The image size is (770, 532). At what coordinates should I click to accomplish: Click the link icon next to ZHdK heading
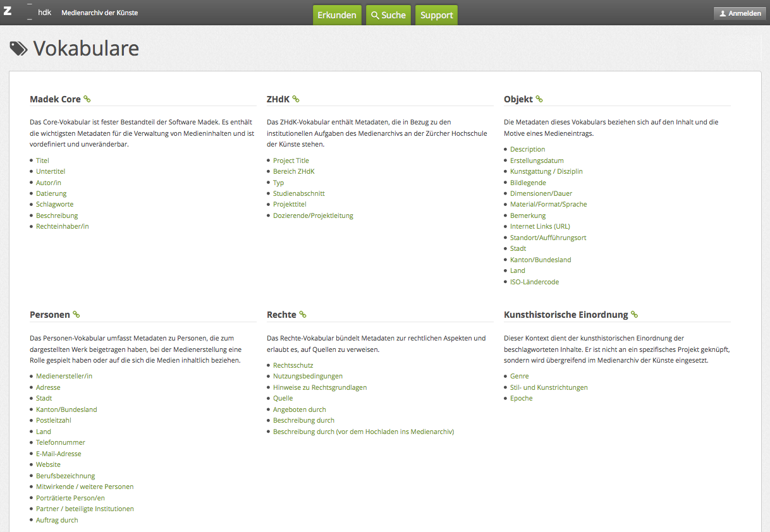[296, 99]
